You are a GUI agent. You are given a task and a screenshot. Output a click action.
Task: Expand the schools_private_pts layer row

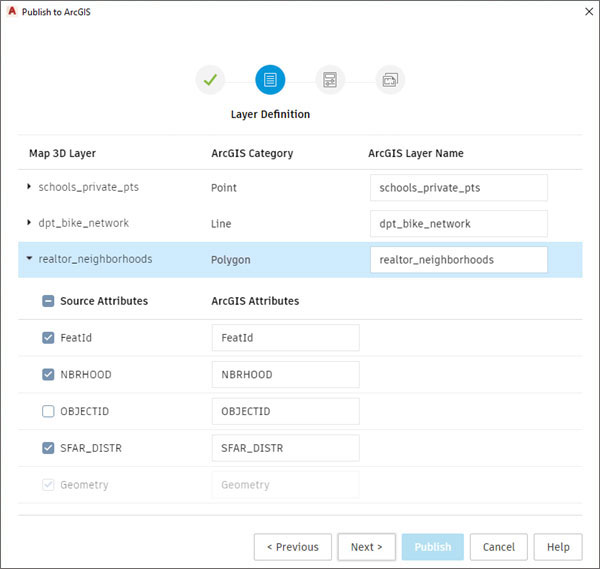click(29, 187)
